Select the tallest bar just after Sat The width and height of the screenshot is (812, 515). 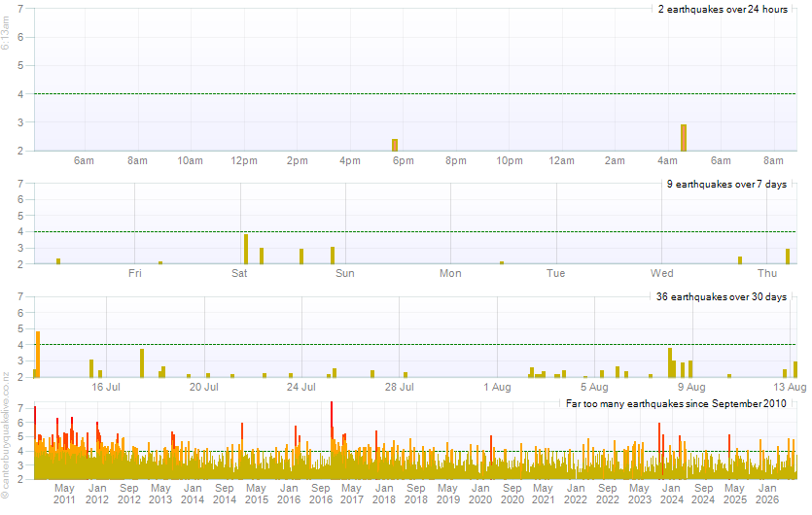246,249
